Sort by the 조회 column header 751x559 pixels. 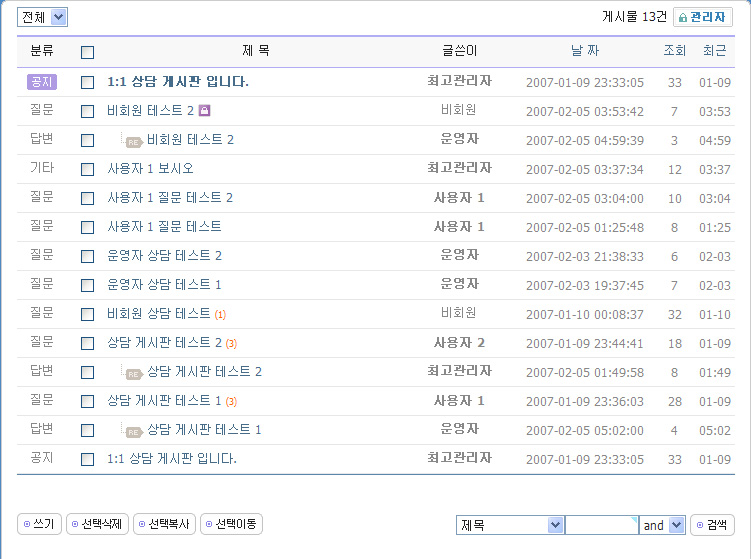(675, 51)
